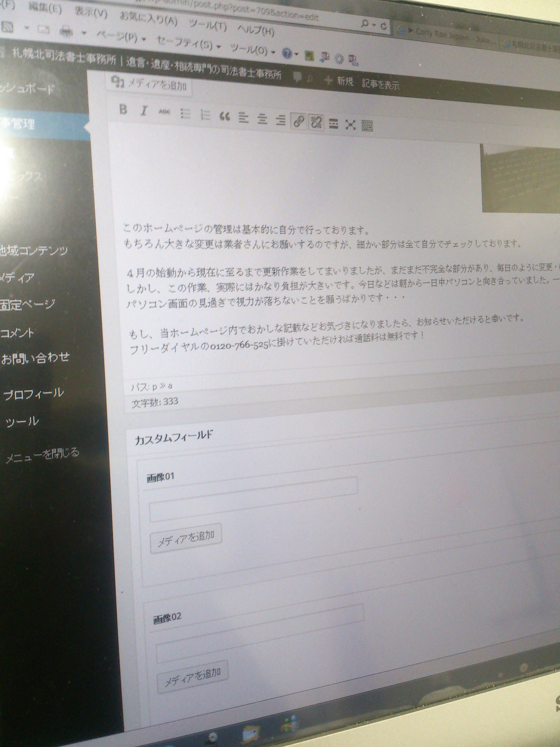This screenshot has height=747, width=560.
Task: Click the 文字数: 333 word count text
Action: [x=155, y=403]
